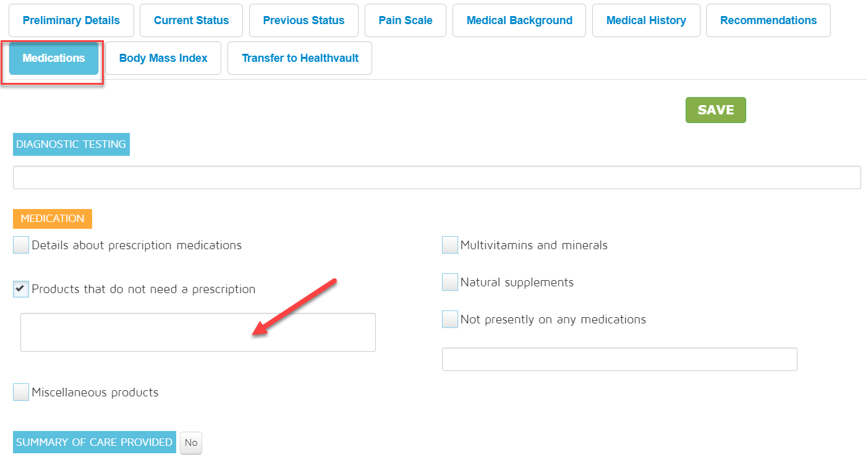
Task: Check the Natural supplements option
Action: (450, 283)
